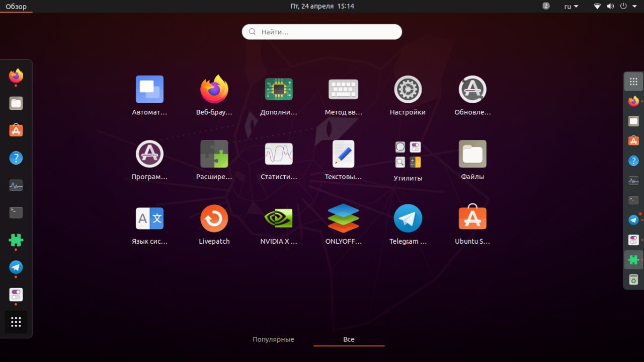Open Trash in the right dock

tap(633, 279)
